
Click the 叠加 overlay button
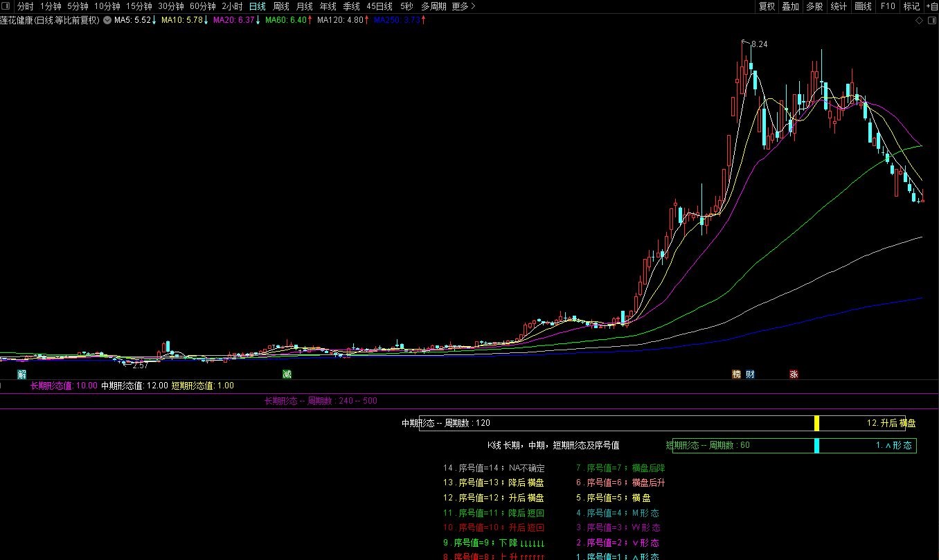click(x=790, y=6)
